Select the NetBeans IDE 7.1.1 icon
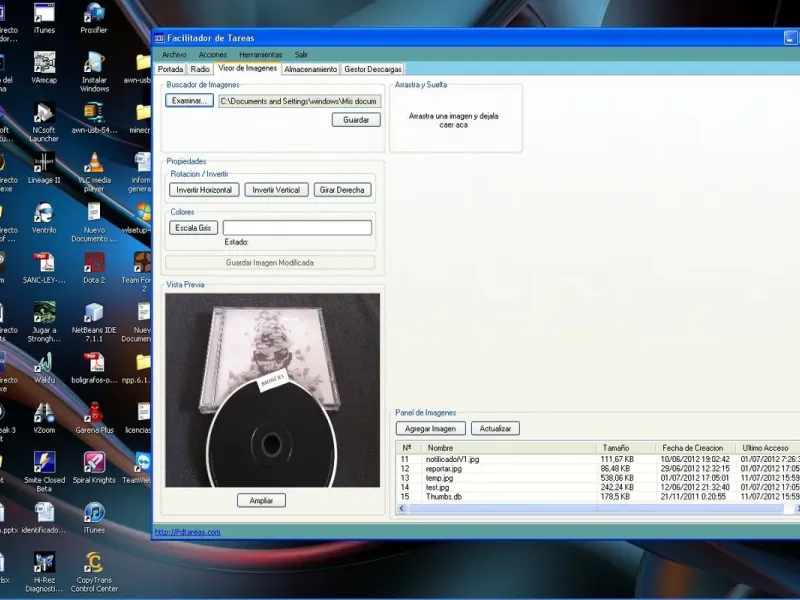800x600 pixels. click(94, 313)
